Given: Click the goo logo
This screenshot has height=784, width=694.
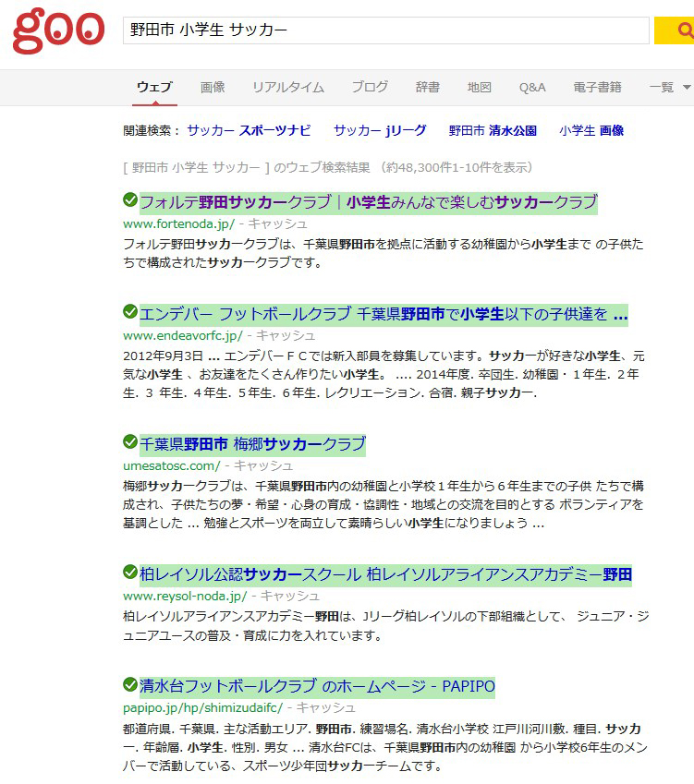Looking at the screenshot, I should 58,30.
